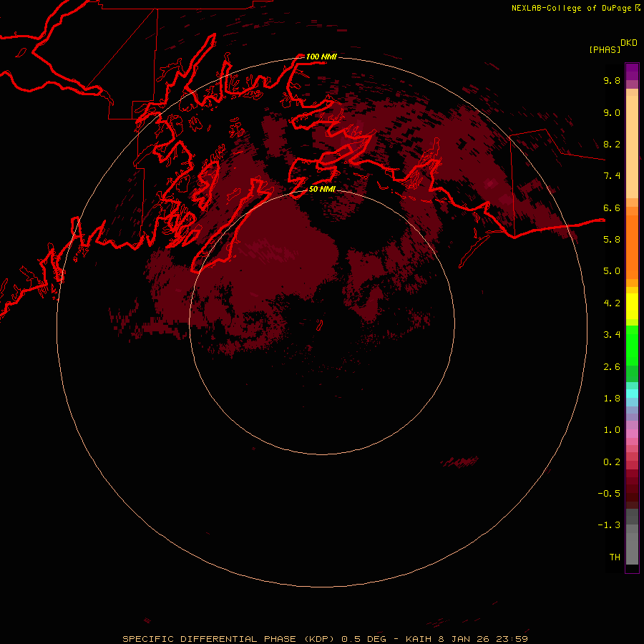Click the 5.8 scale value
This screenshot has height=644, width=644.
612,240
